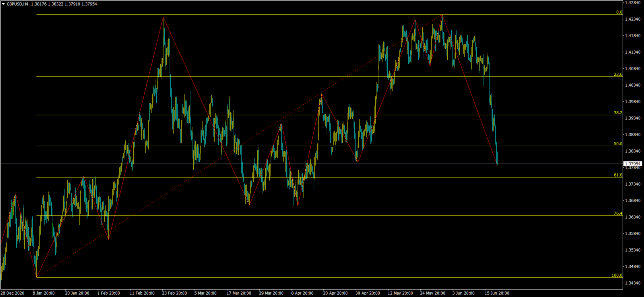The width and height of the screenshot is (644, 297).
Task: Click the 3 Jun 20:00 date label
Action: point(463,293)
